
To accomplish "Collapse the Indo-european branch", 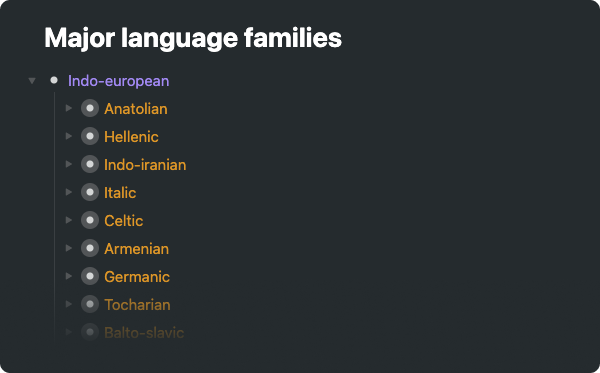I will 32,81.
